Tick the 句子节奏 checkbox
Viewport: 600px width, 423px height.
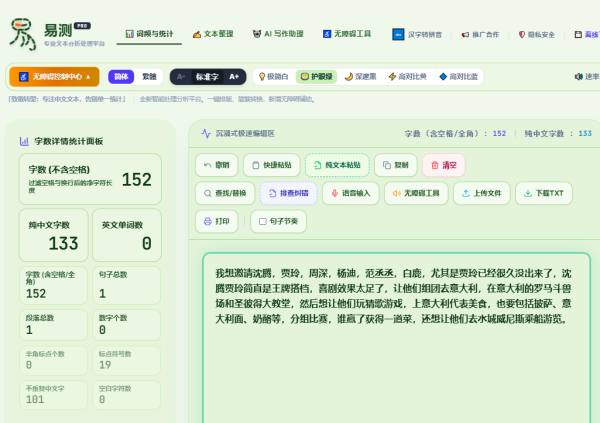(x=263, y=222)
